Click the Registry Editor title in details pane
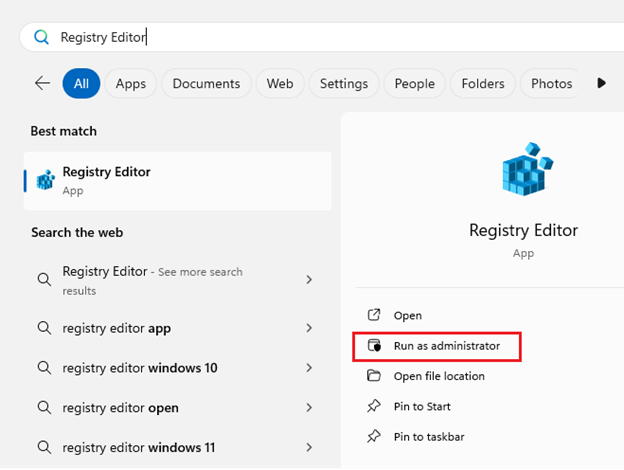The width and height of the screenshot is (624, 470). [523, 230]
